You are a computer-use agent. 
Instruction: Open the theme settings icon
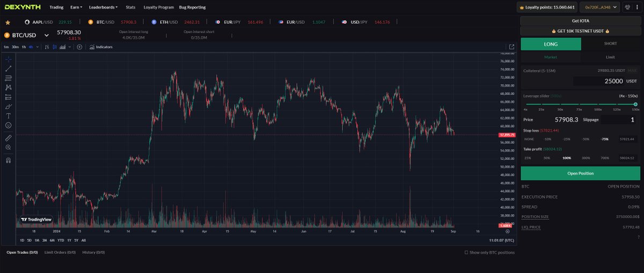click(628, 8)
